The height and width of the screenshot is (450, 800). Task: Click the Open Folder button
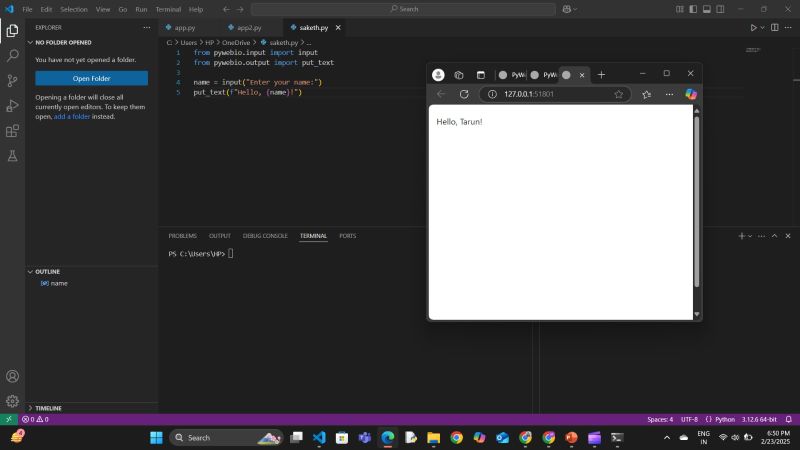(91, 79)
